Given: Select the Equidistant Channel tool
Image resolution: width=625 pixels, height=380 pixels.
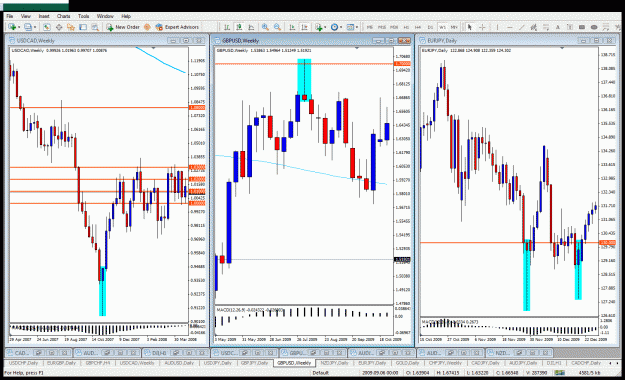Looking at the screenshot, I should (533, 27).
